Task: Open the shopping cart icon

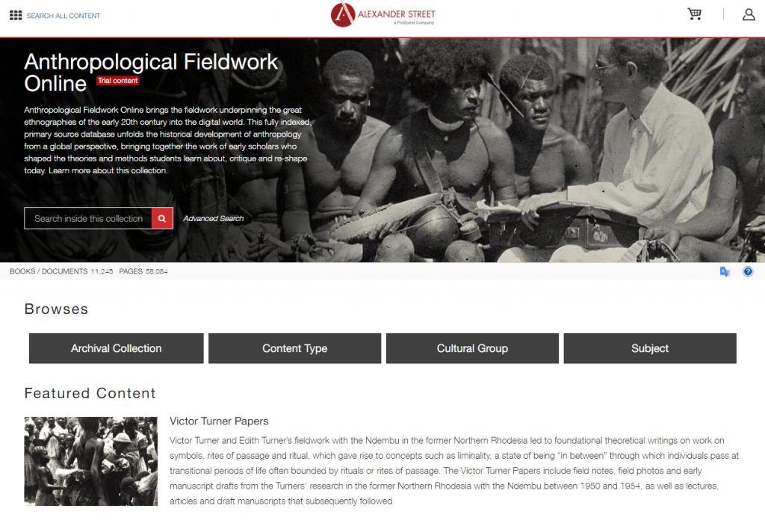Action: (694, 13)
